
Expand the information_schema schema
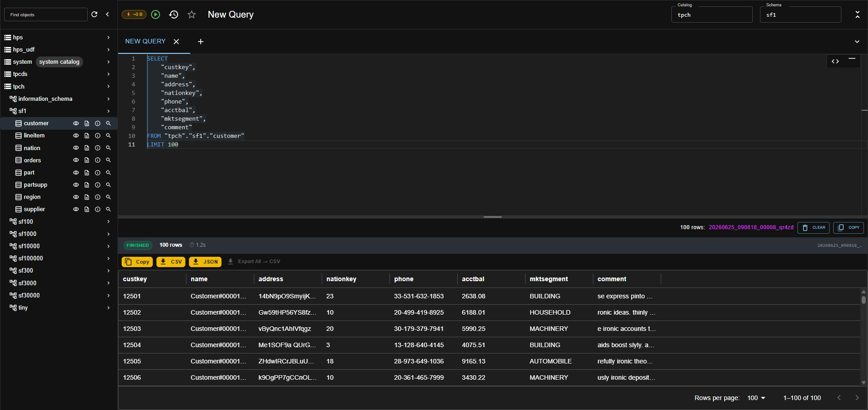click(x=108, y=99)
